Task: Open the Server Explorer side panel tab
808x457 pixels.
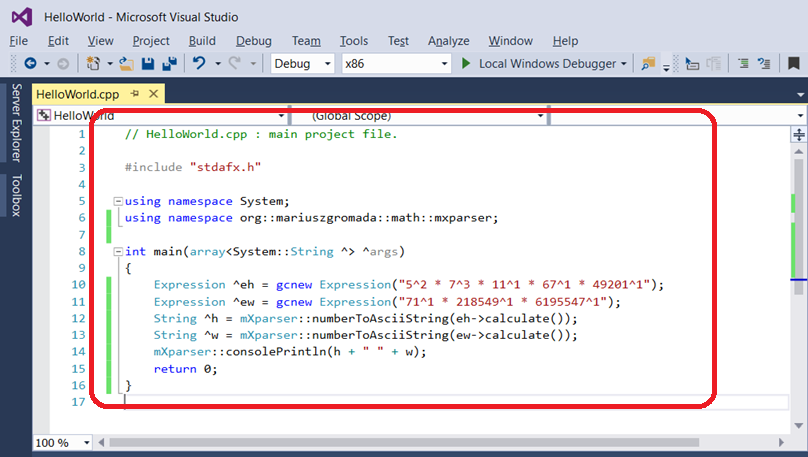Action: pyautogui.click(x=16, y=123)
